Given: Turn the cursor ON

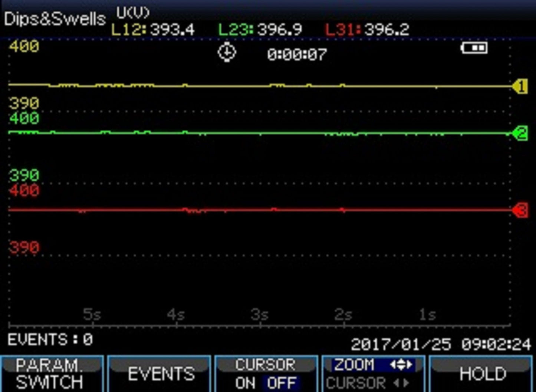Looking at the screenshot, I should click(245, 383).
